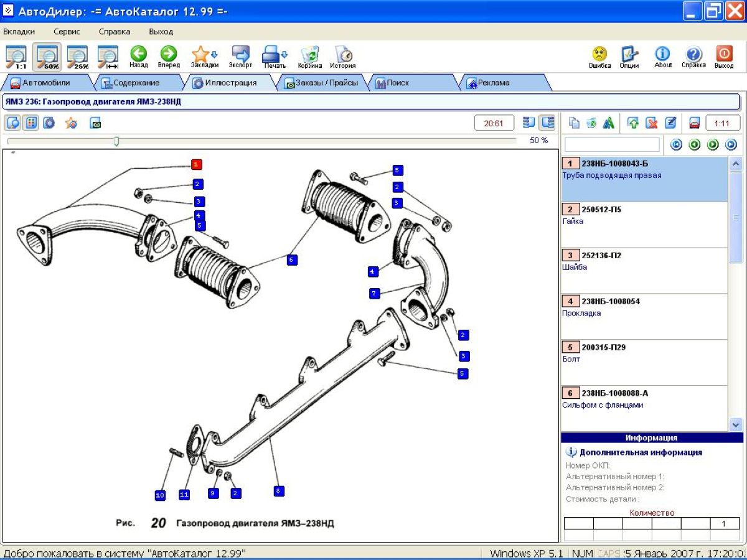This screenshot has height=560, width=747.
Task: Toggle right-side parts panel layout button
Action: click(547, 123)
